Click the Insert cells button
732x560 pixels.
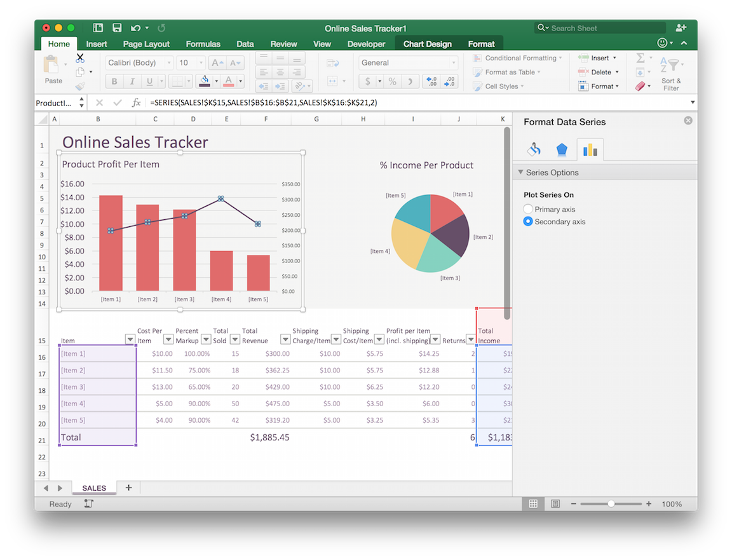point(598,58)
